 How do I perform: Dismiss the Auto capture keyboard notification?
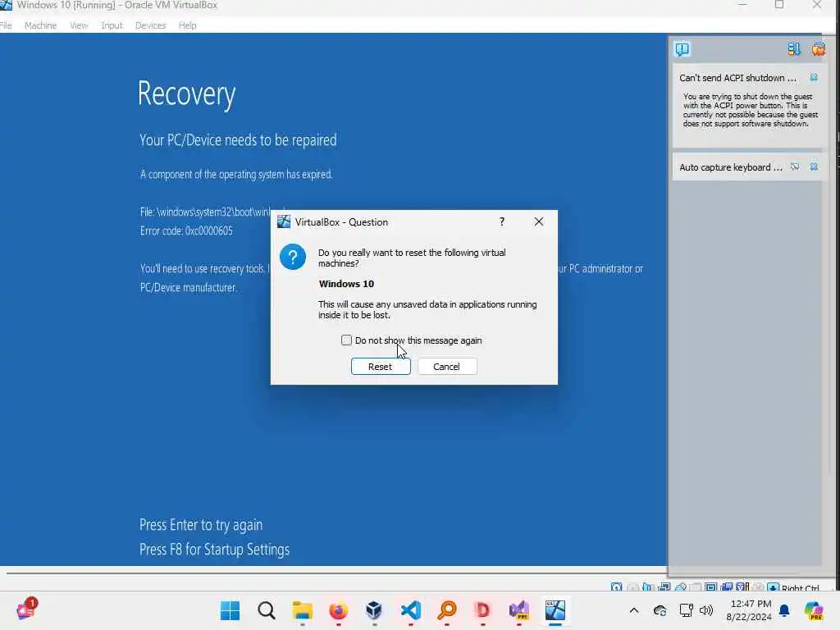pos(814,167)
